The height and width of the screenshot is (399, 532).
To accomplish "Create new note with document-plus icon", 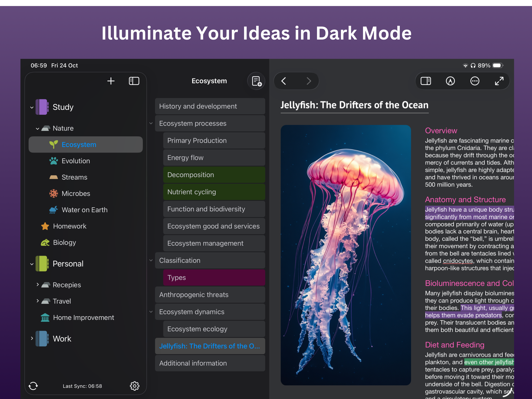I will tap(256, 81).
